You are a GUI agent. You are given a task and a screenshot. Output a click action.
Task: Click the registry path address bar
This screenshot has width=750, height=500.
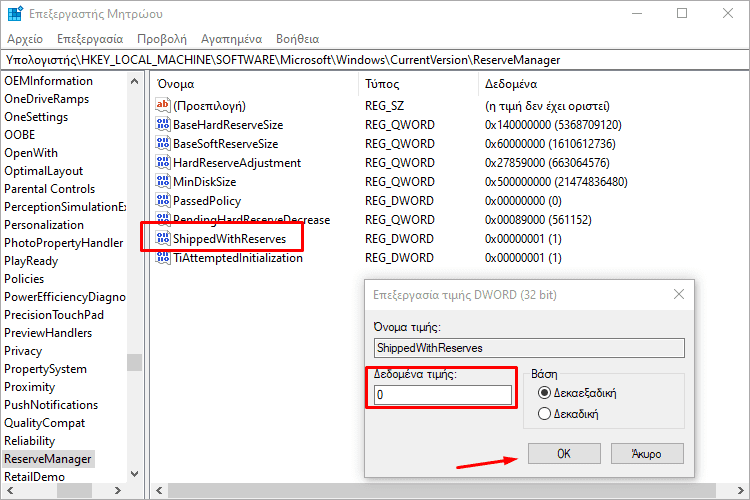point(375,60)
